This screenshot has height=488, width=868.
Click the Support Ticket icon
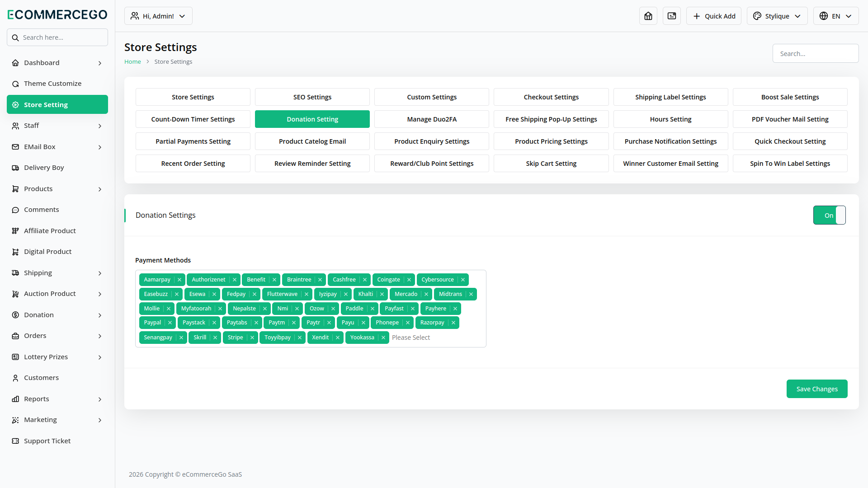pos(15,441)
